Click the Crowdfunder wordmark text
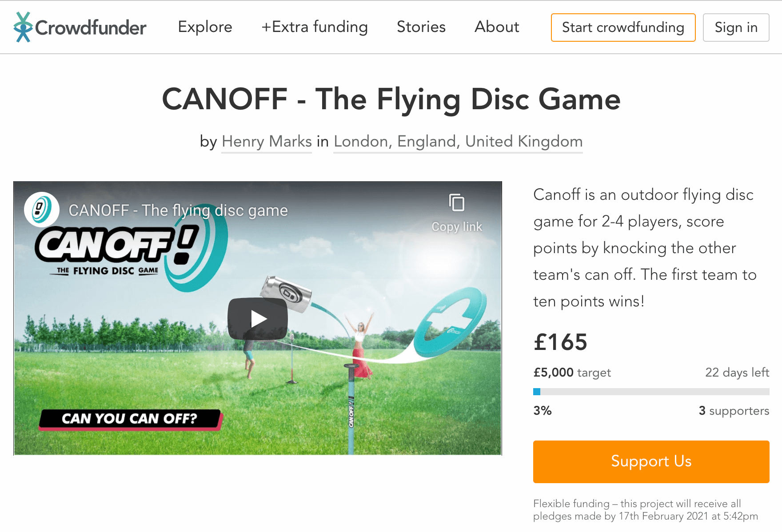 coord(91,28)
